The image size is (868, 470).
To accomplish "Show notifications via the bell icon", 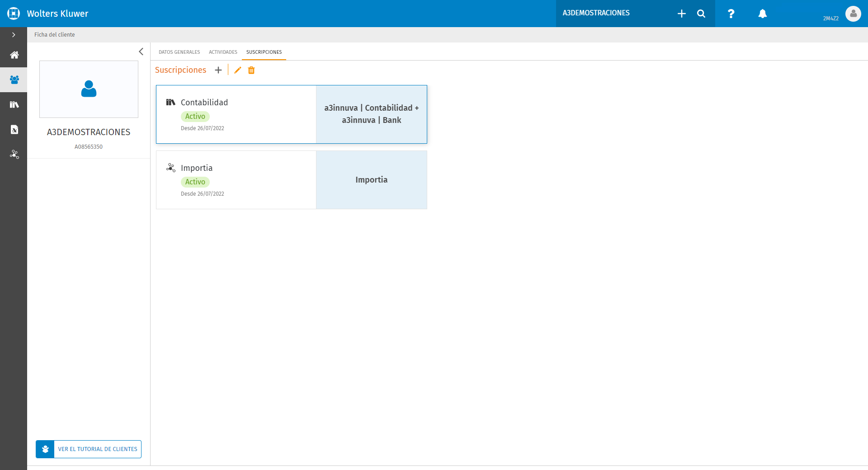I will 763,14.
